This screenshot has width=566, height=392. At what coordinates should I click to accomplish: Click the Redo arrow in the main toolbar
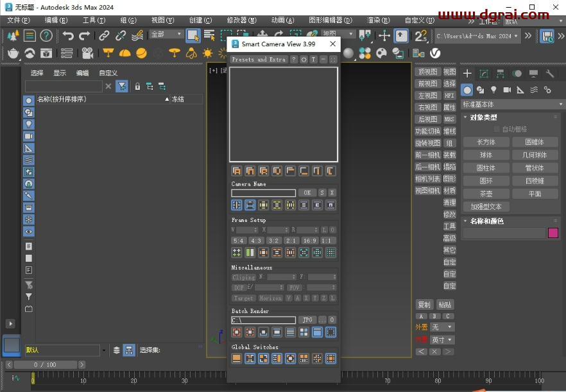tap(85, 35)
